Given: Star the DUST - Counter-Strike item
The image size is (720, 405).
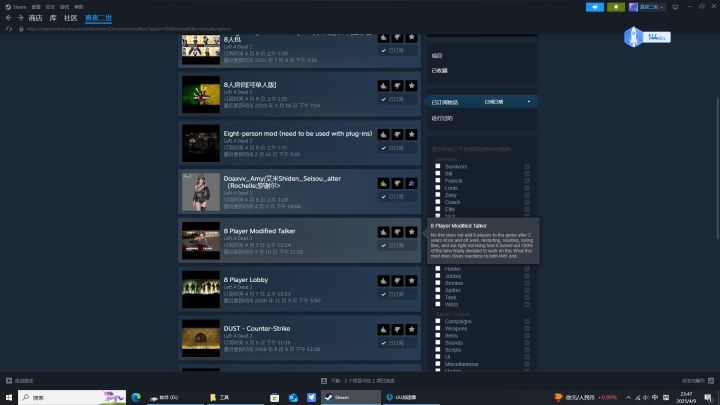Looking at the screenshot, I should (411, 329).
